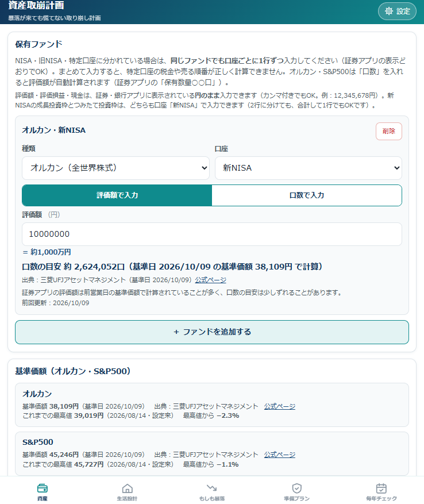
Task: Click the 口座 field label
Action: coord(222,149)
